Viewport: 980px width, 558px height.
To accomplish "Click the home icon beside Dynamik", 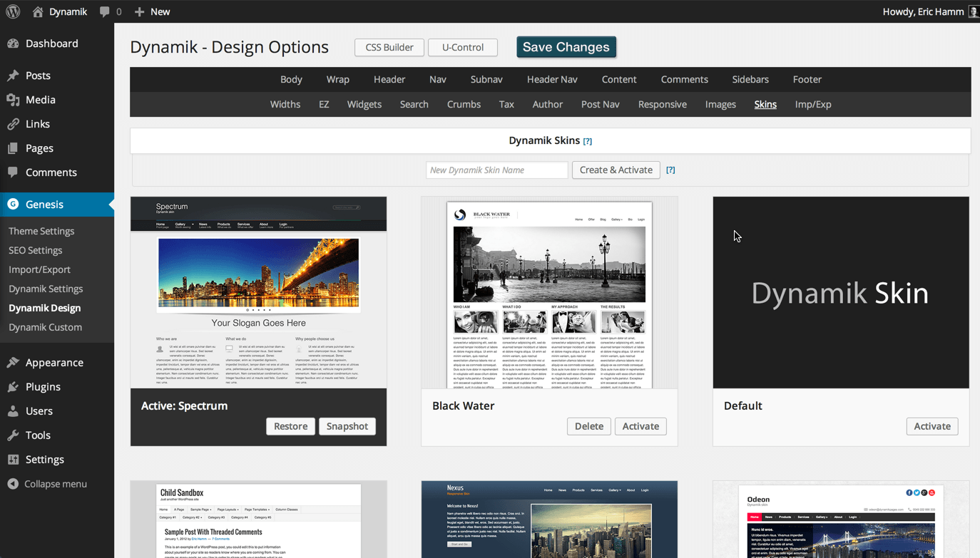I will (38, 11).
